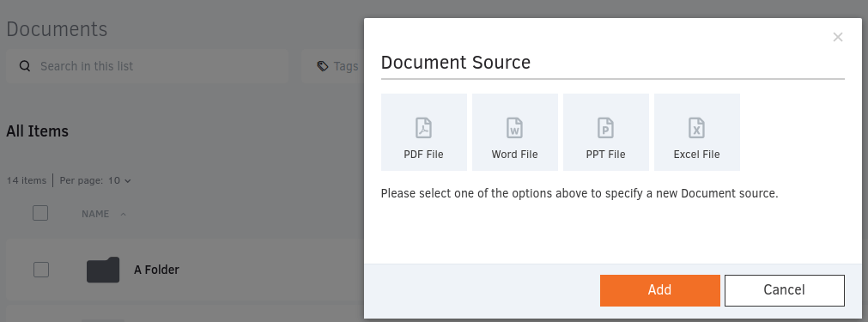Select the Excel File source option

pos(697,132)
